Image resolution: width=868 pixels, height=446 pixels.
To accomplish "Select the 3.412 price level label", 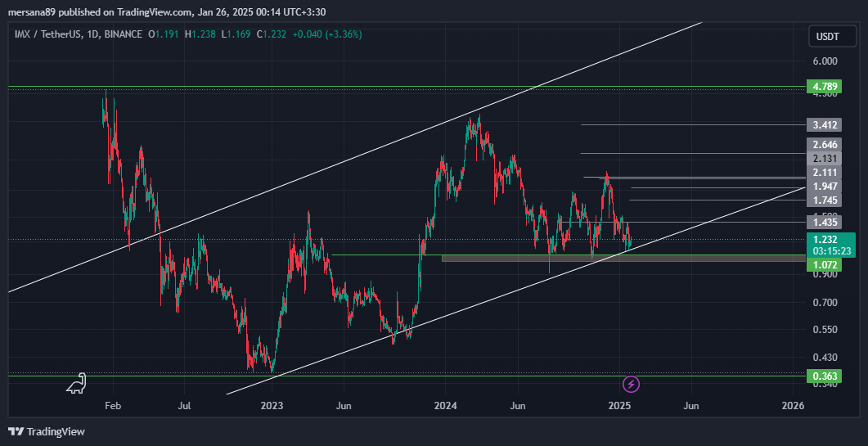I will coord(825,124).
